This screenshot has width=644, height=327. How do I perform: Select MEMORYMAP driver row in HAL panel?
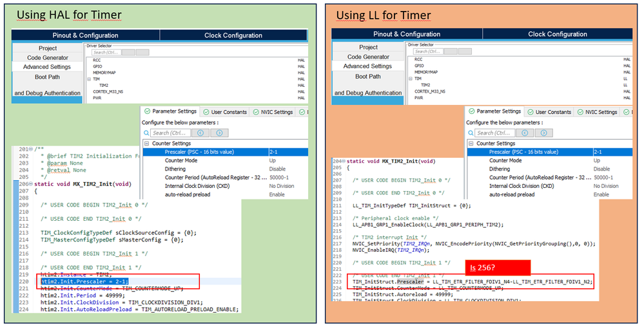(x=197, y=73)
